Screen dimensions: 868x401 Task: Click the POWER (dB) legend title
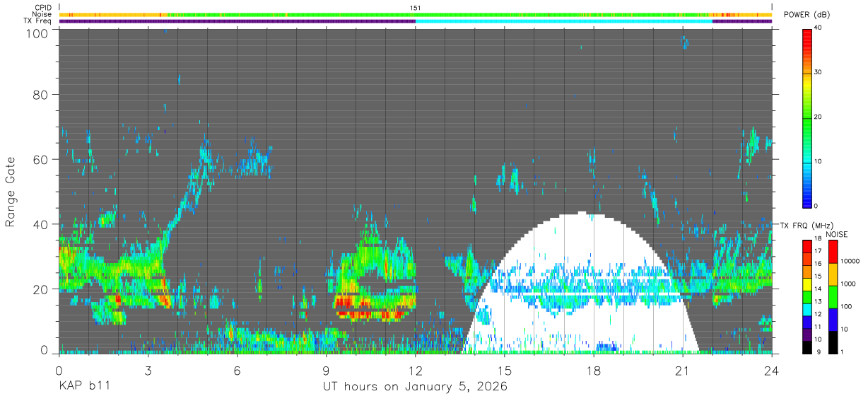[x=807, y=15]
